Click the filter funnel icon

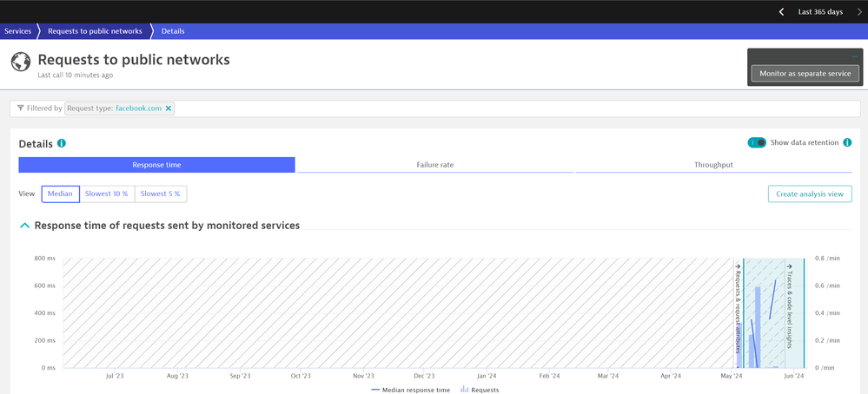21,108
